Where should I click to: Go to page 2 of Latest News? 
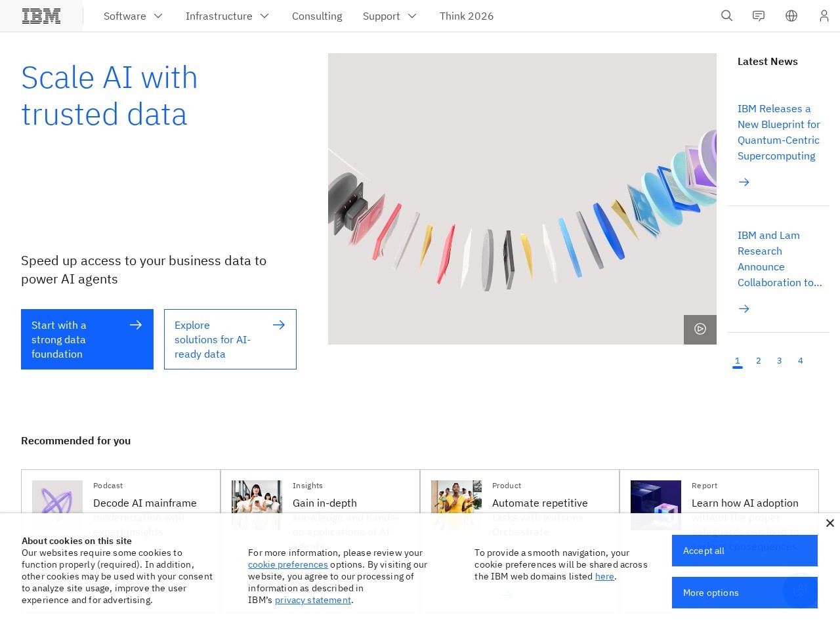tap(759, 360)
